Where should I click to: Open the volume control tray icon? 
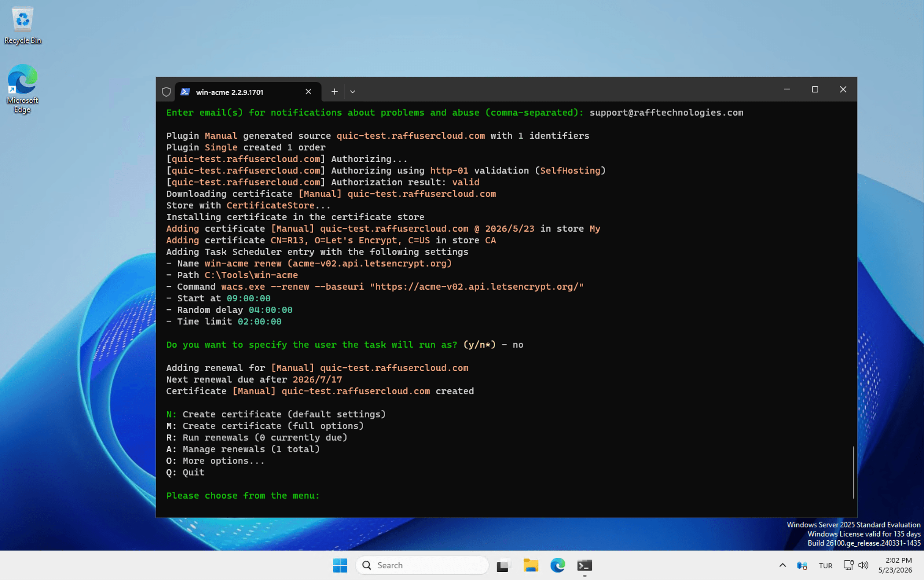863,565
